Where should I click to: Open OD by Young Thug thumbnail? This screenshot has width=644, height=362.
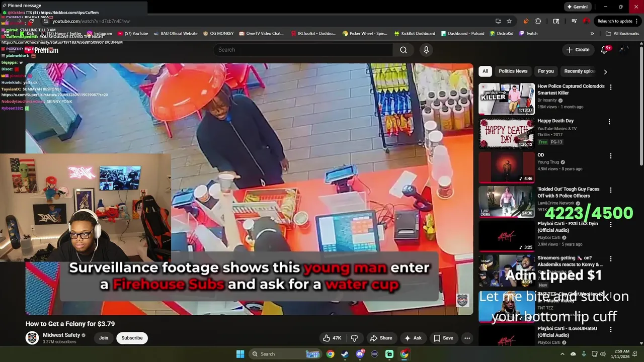pos(506,167)
